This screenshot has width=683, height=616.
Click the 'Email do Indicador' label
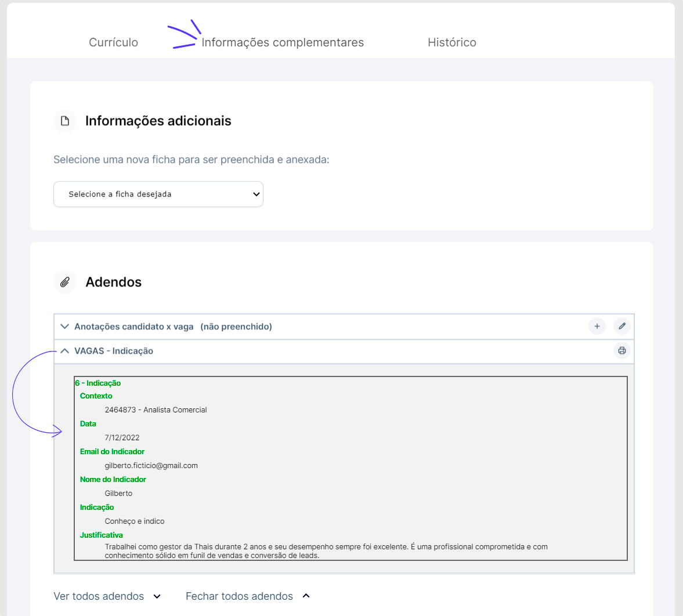tap(112, 451)
